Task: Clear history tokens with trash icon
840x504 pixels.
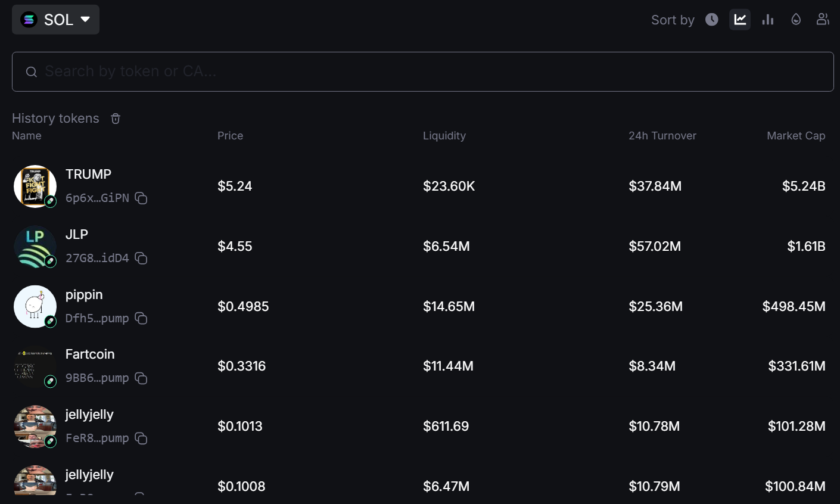Action: coord(116,119)
